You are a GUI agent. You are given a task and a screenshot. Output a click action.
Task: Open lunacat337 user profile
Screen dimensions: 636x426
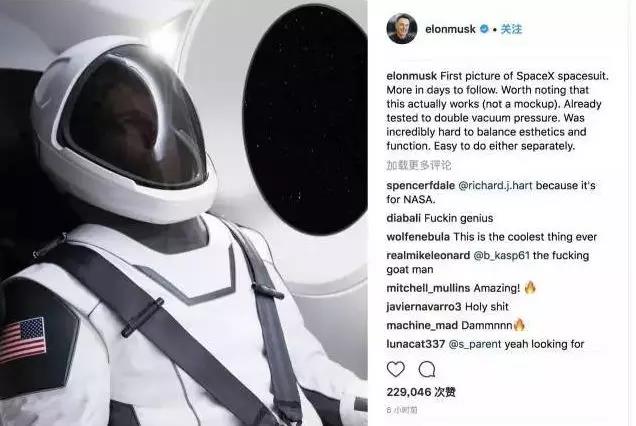coord(416,344)
